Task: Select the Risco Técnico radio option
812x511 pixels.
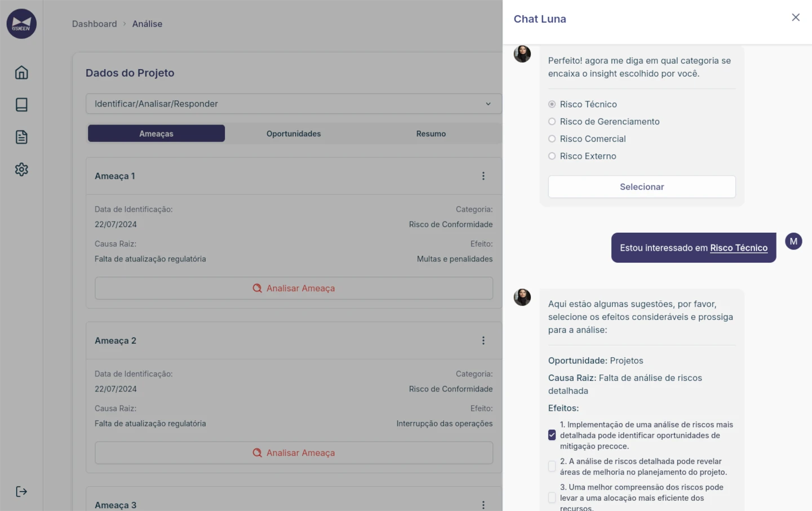Action: click(x=552, y=104)
